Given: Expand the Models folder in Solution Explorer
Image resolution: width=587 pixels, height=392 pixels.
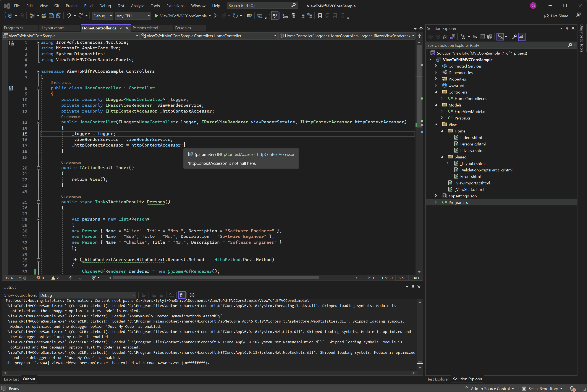Looking at the screenshot, I should [437, 105].
